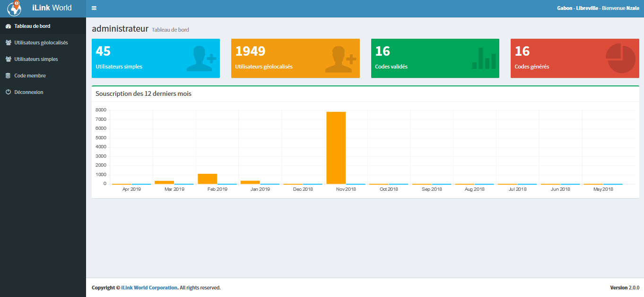
Task: Click add-user icon on orange card
Action: point(340,59)
